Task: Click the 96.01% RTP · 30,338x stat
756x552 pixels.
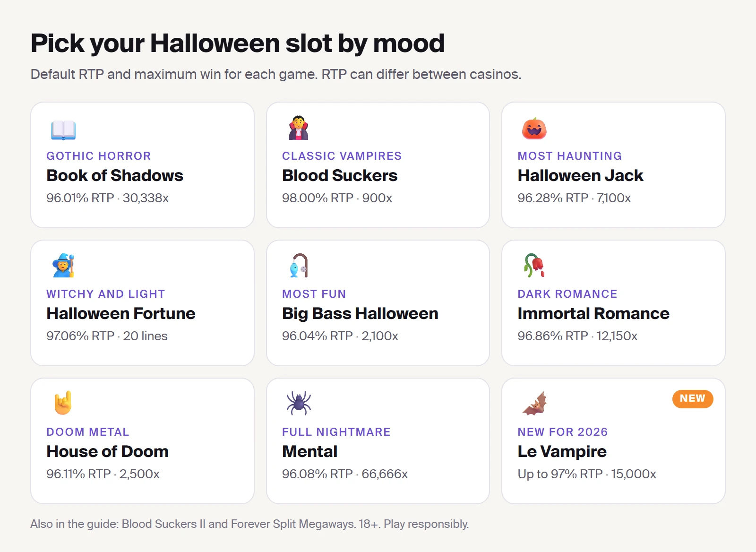Action: 108,198
